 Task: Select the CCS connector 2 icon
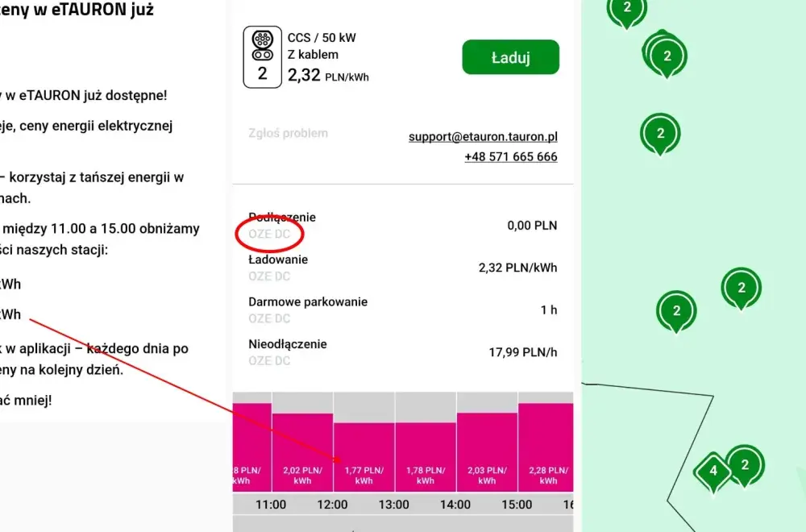262,57
